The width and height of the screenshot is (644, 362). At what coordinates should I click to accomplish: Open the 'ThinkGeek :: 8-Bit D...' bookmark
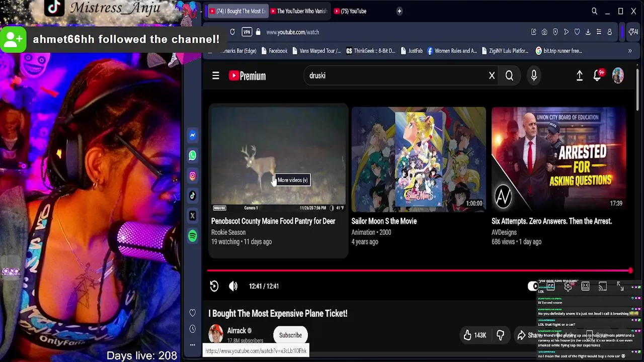[371, 51]
